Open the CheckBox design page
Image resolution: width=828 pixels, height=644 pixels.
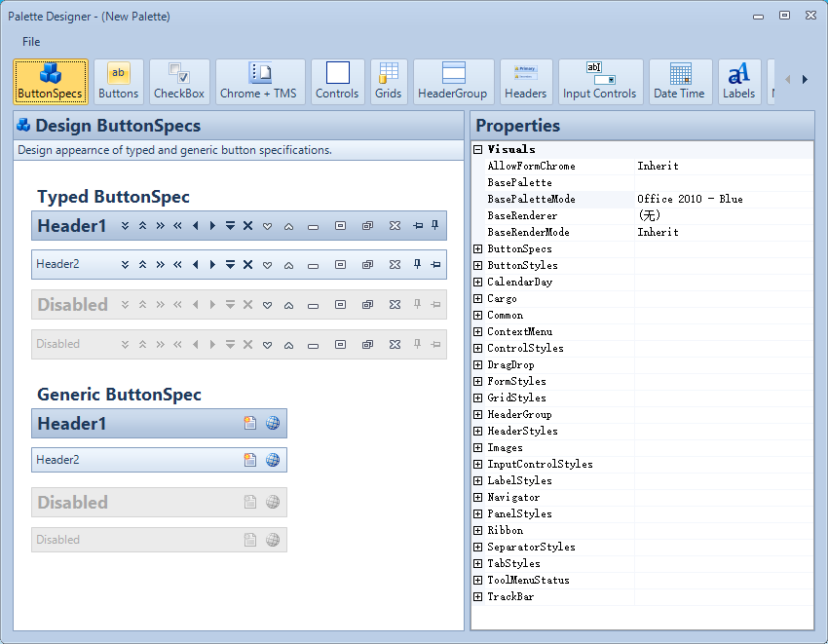[x=179, y=82]
